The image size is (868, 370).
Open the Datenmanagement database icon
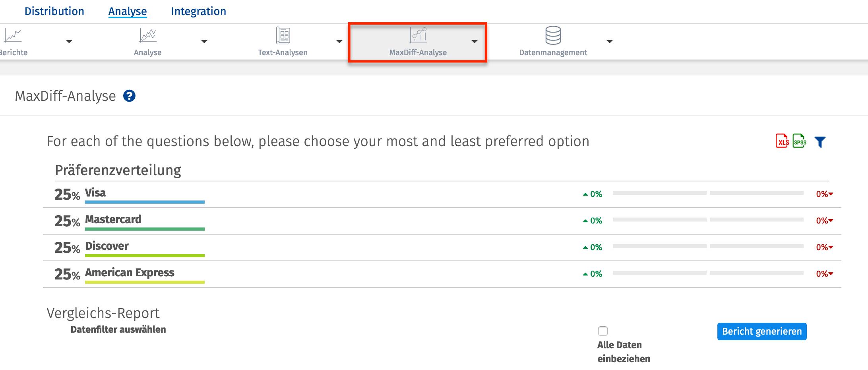pos(553,37)
